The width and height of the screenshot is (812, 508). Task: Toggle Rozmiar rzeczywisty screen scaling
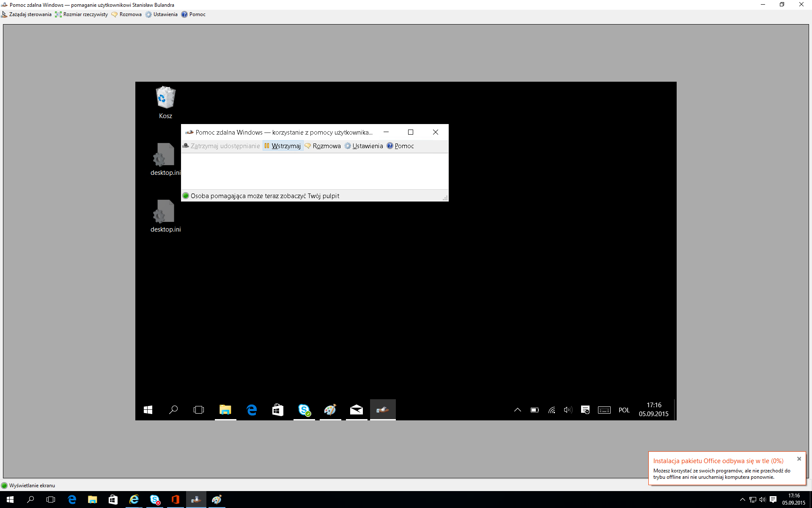(82, 14)
